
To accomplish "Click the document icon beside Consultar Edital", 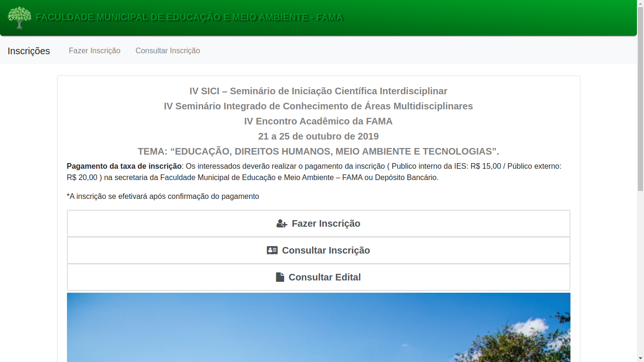I will click(x=280, y=278).
